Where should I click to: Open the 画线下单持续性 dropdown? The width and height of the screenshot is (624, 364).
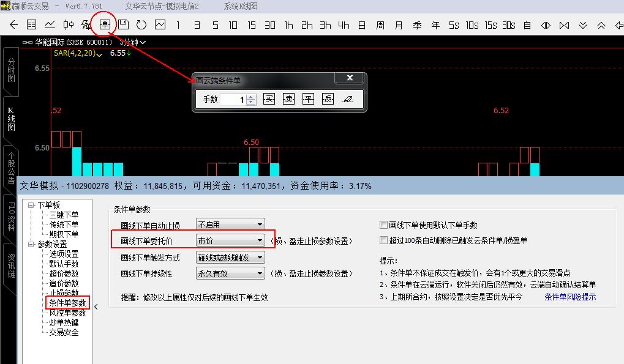(x=230, y=273)
